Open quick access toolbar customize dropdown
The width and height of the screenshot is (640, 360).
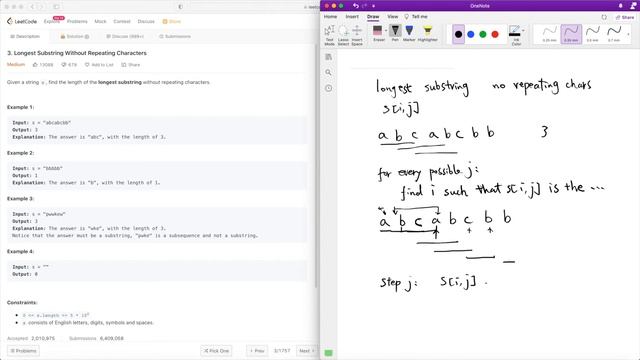point(373,6)
